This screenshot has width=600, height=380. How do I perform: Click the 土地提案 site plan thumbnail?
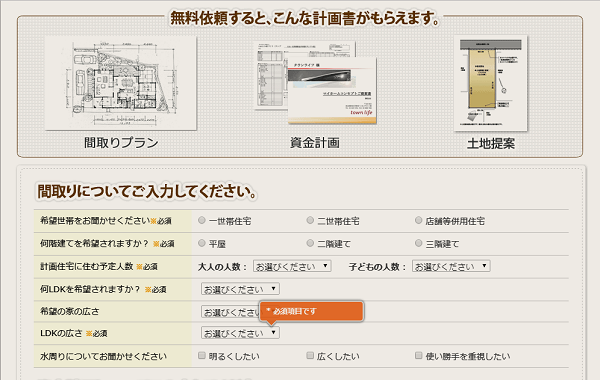[x=491, y=83]
